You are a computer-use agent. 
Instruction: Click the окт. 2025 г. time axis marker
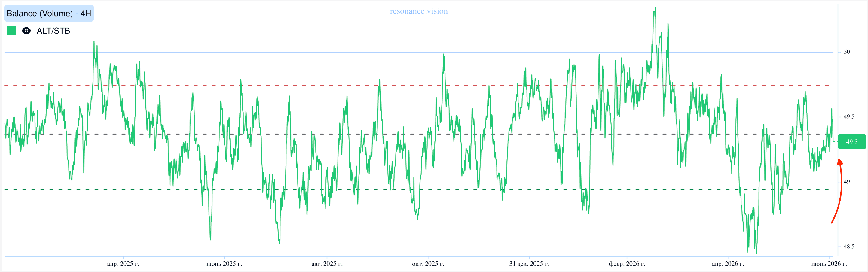point(428,264)
